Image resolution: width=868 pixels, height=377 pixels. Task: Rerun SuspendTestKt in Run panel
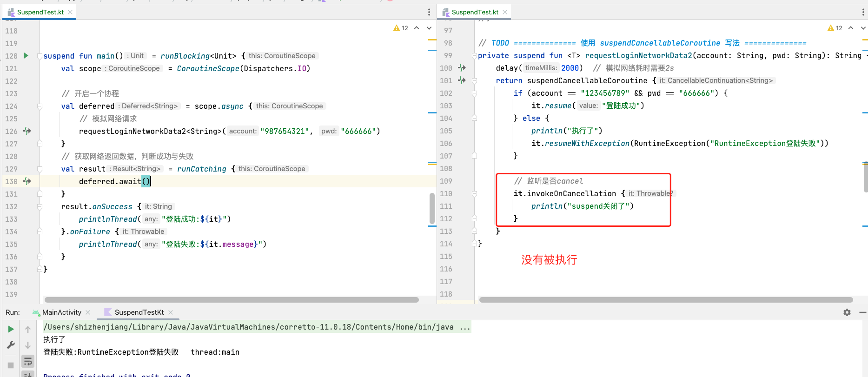coord(11,329)
